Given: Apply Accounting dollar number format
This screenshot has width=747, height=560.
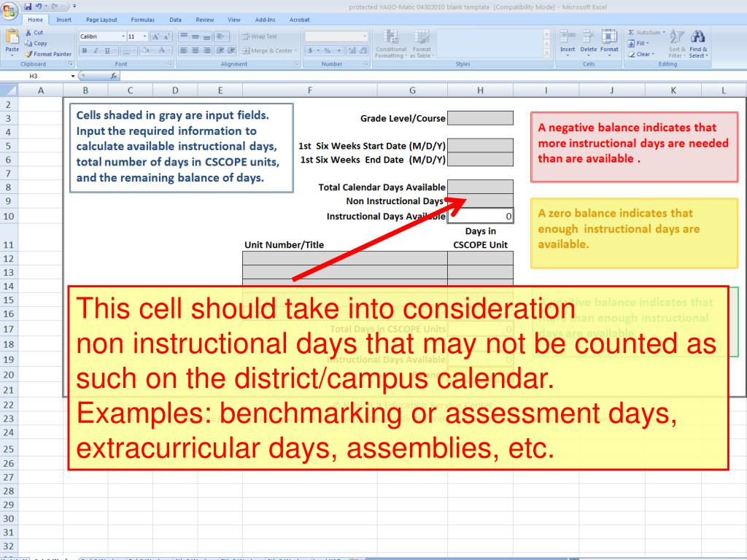Looking at the screenshot, I should 311,50.
